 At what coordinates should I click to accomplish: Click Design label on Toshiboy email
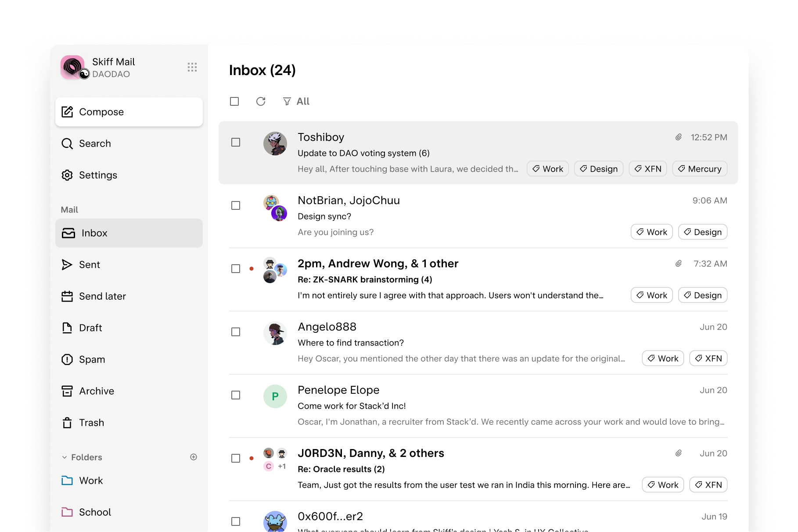[x=599, y=169]
